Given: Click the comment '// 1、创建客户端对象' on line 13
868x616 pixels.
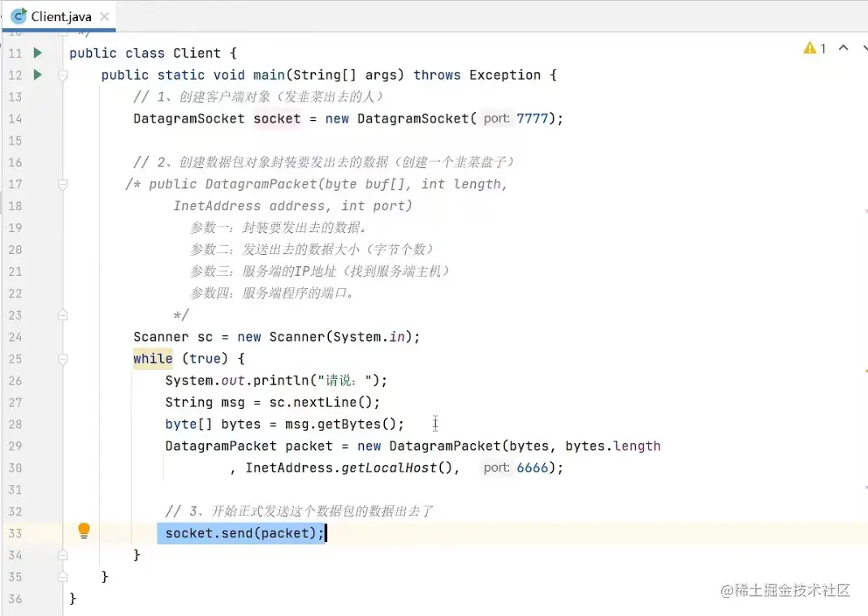Looking at the screenshot, I should [201, 97].
